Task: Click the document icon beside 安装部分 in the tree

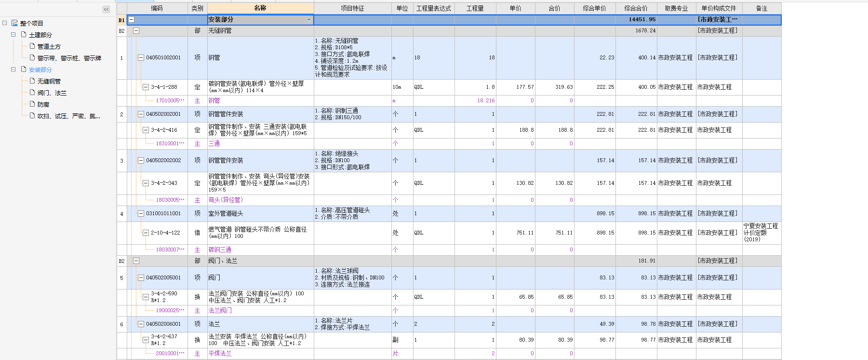Action: pyautogui.click(x=24, y=69)
